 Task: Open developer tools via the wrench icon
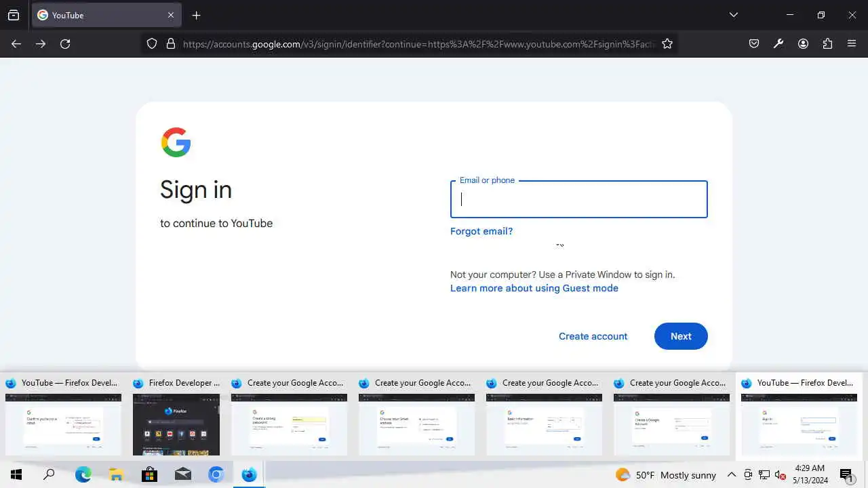778,43
